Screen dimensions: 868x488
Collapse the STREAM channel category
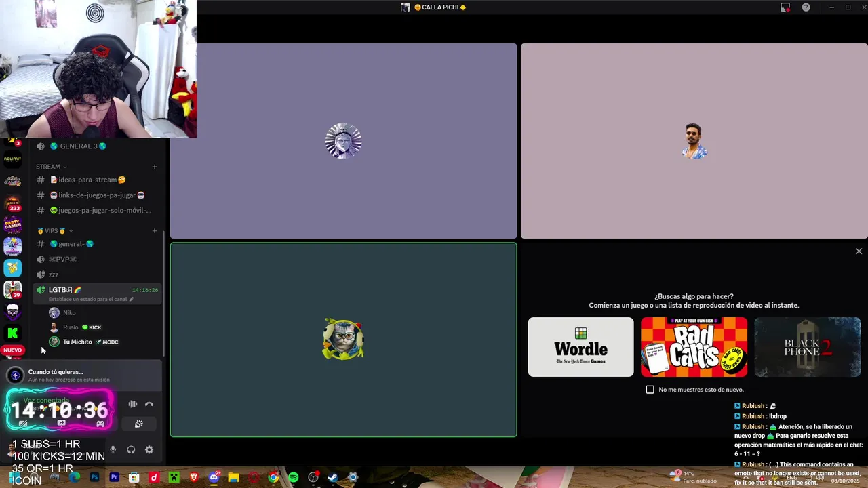click(52, 167)
